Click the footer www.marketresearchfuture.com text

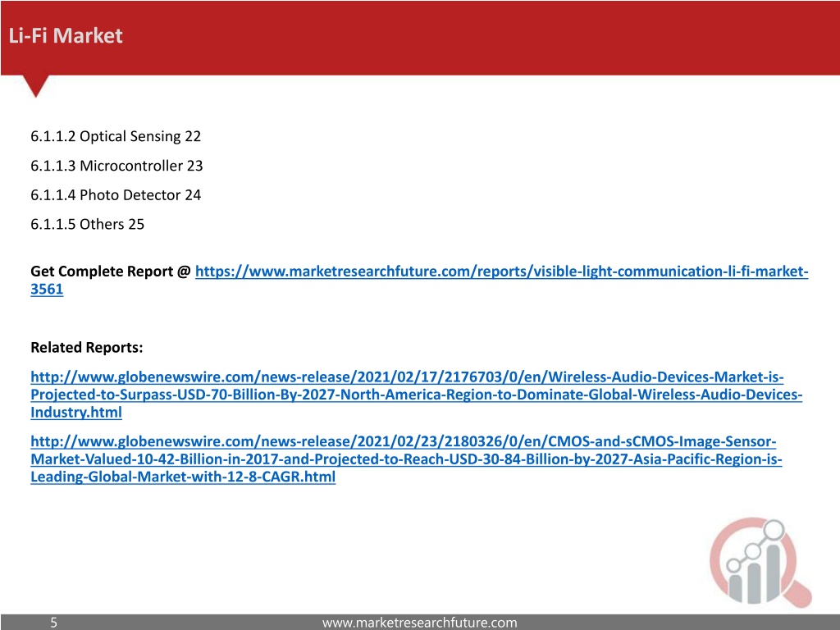[x=419, y=623]
